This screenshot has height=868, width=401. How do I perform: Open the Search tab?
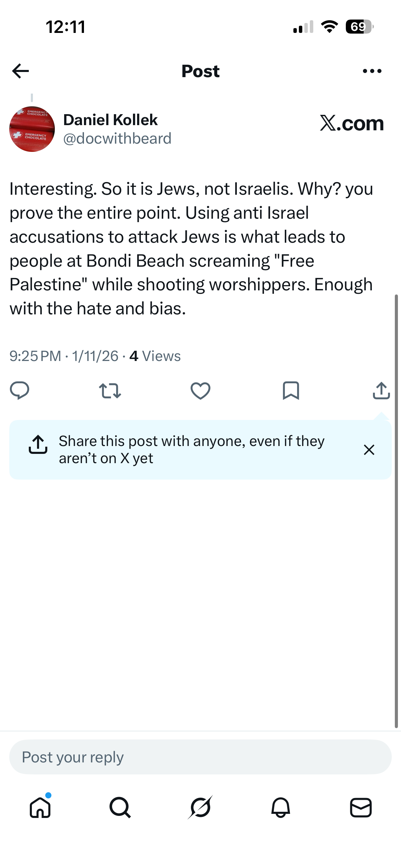click(x=120, y=807)
